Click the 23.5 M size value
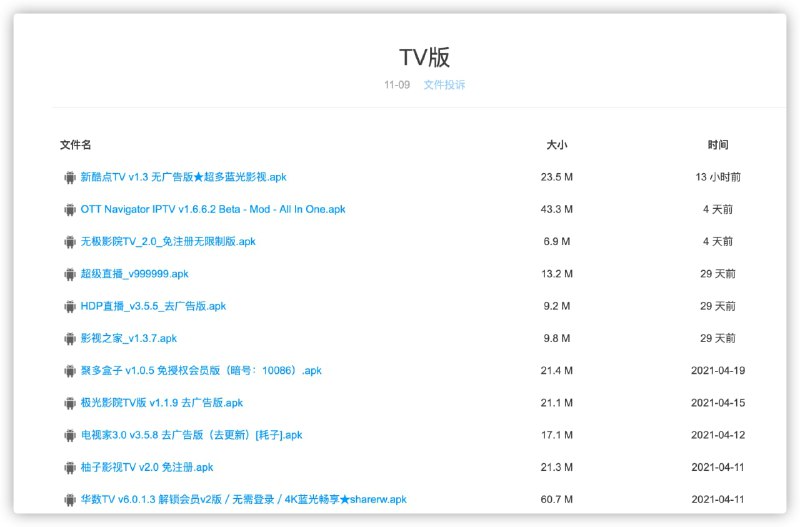 [557, 177]
